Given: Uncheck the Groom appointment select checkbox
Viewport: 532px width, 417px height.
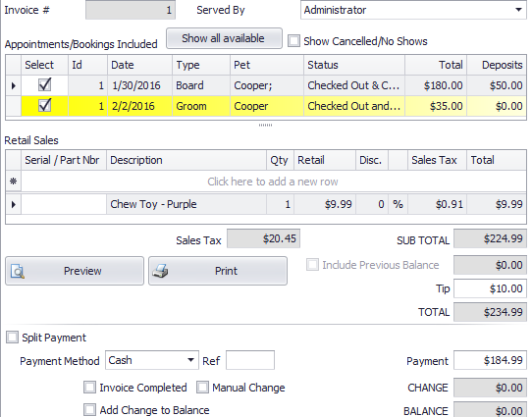Looking at the screenshot, I should 45,105.
